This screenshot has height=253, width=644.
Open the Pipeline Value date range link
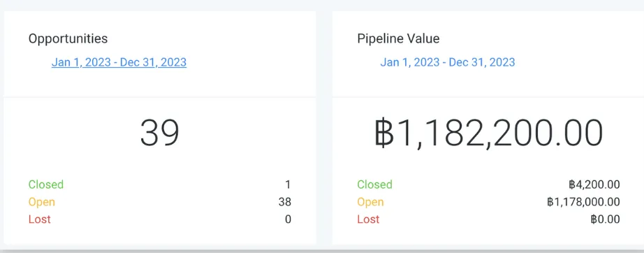coord(447,62)
